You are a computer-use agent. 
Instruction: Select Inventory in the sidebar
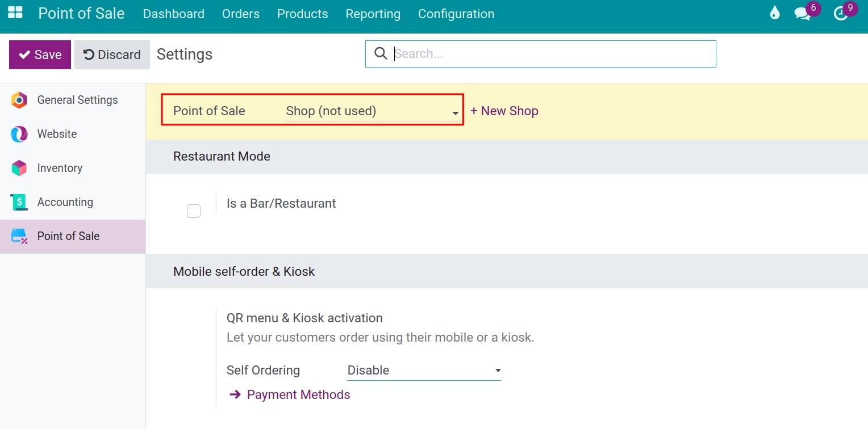(x=73, y=169)
